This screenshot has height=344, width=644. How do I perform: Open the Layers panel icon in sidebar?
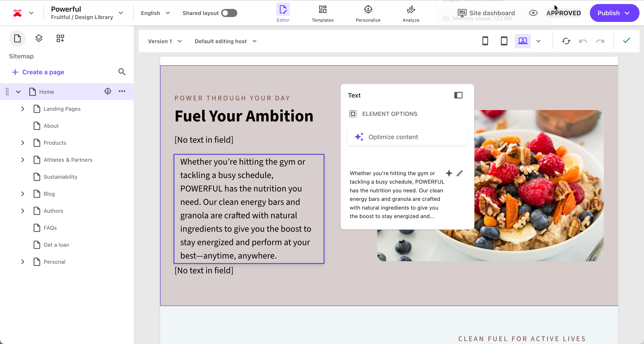39,38
